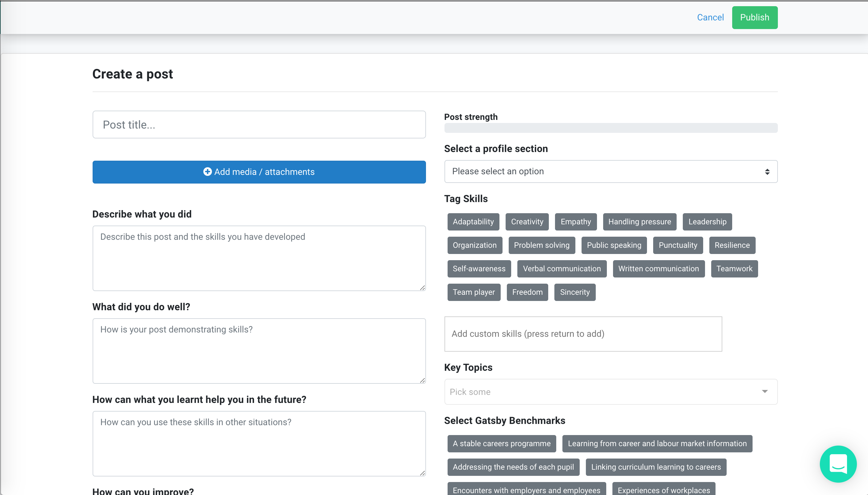
Task: Click Add media / attachments button
Action: click(259, 172)
